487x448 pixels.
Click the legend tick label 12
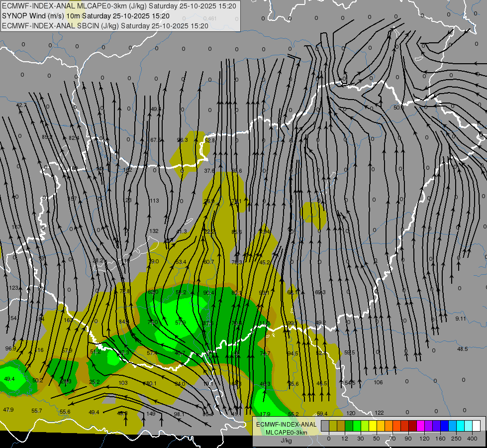pos(345,439)
